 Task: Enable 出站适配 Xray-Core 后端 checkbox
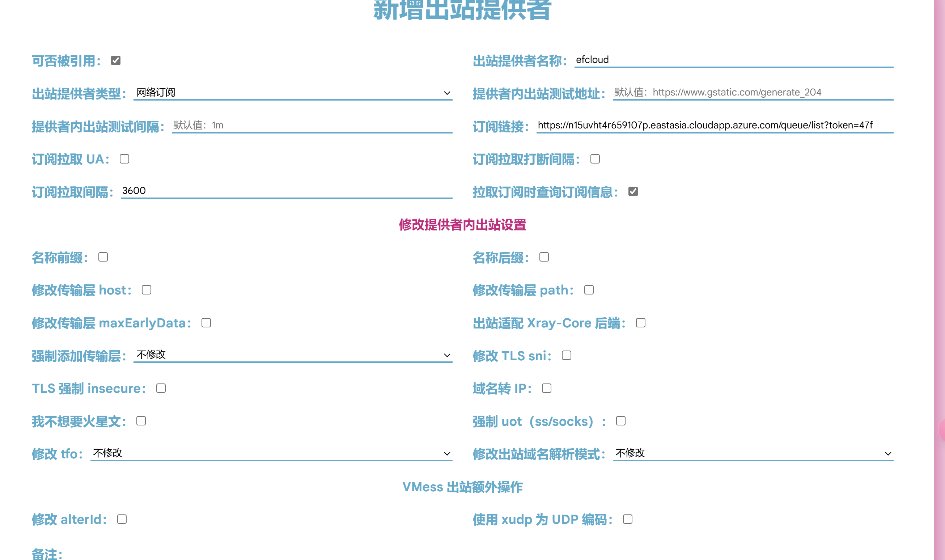(640, 323)
